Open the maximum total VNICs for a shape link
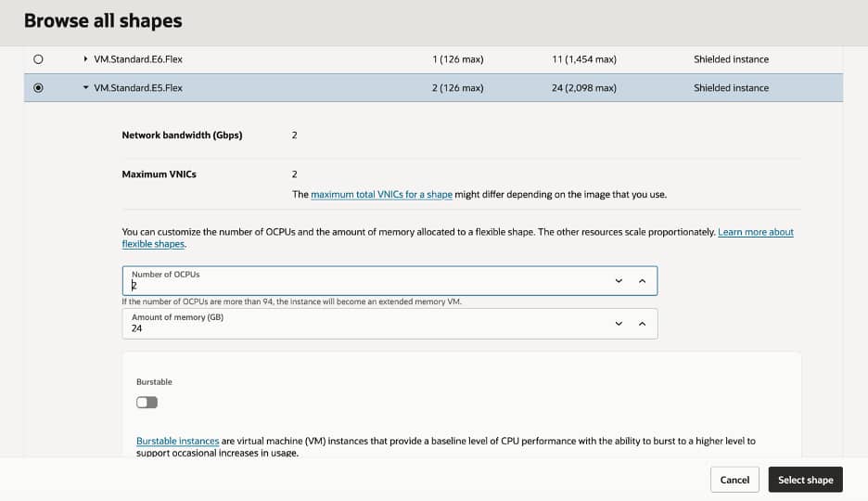Image resolution: width=868 pixels, height=501 pixels. point(381,194)
